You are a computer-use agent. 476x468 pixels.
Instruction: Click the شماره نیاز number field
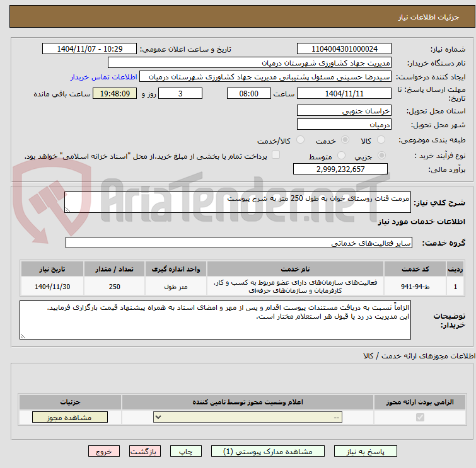coord(344,49)
